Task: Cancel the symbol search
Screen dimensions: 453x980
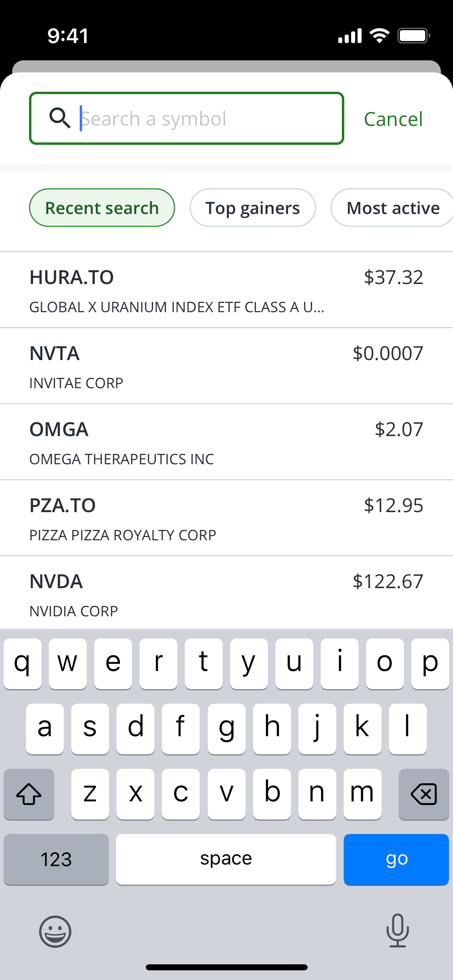Action: 393,119
